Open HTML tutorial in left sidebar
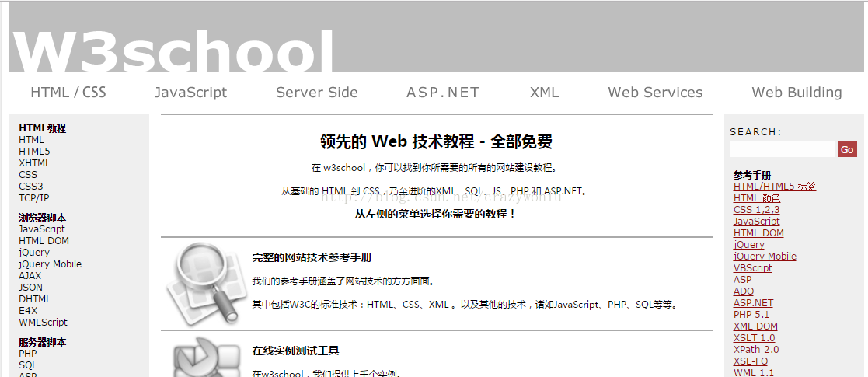This screenshot has height=377, width=868. (x=31, y=140)
